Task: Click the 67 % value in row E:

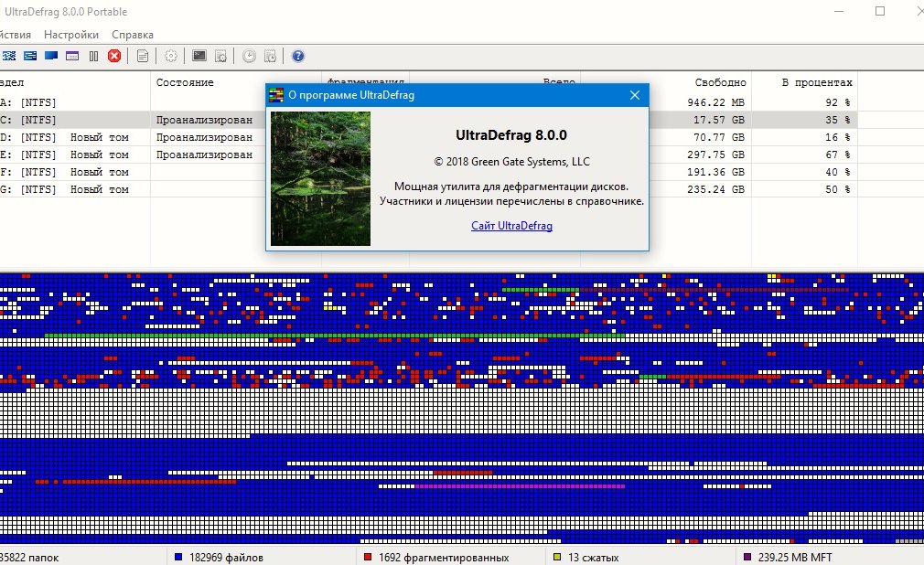Action: pos(838,155)
